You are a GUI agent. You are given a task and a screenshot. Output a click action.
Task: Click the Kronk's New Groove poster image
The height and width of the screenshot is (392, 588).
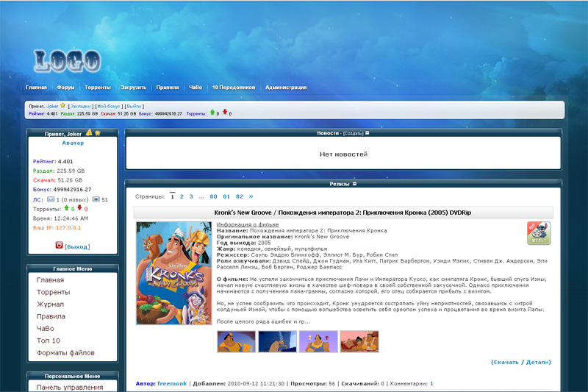[x=174, y=273]
